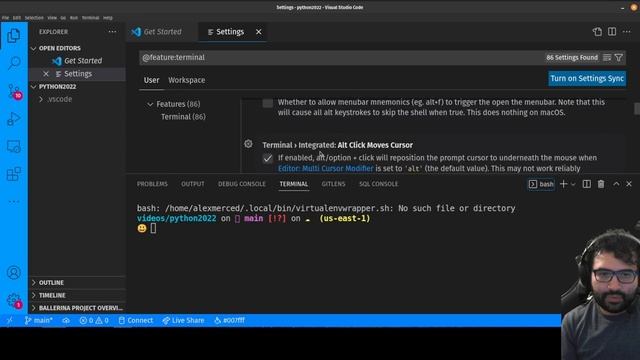Screen dimensions: 640x360
Task: Click Connect in the status bar
Action: (x=136, y=320)
